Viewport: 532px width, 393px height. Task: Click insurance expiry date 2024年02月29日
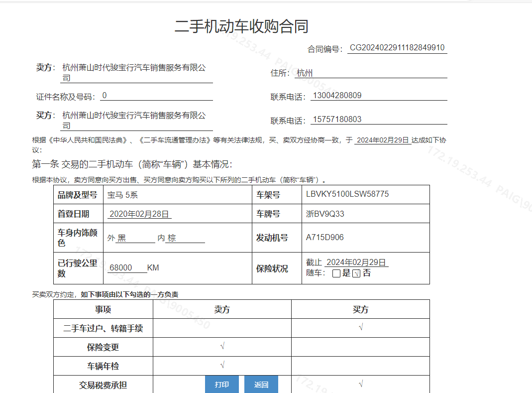(356, 262)
